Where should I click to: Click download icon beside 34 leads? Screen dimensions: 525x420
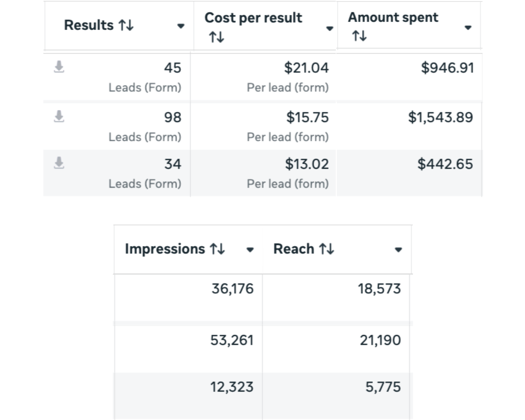[59, 163]
